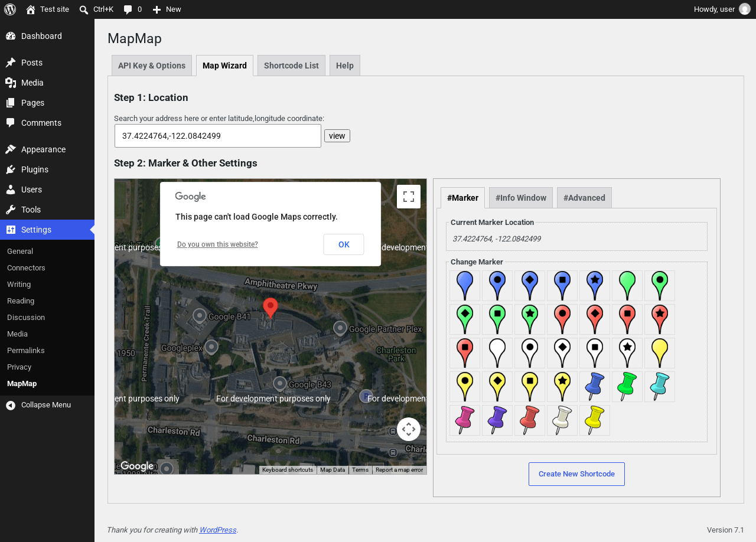Choose the dark blue pushpin marker

pos(595,387)
